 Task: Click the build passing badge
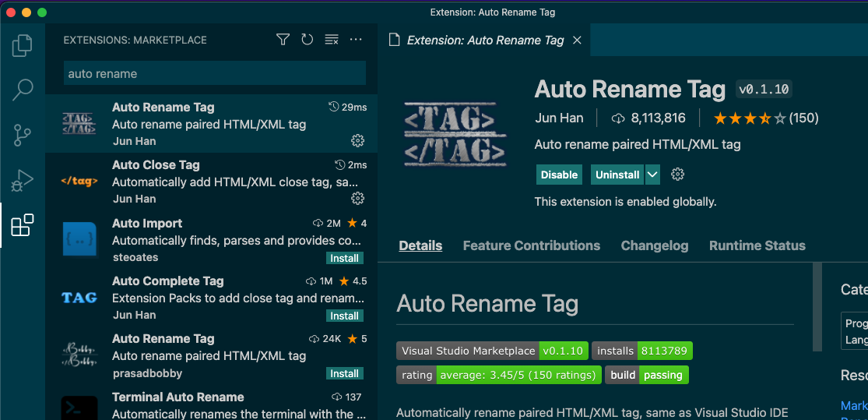(647, 375)
